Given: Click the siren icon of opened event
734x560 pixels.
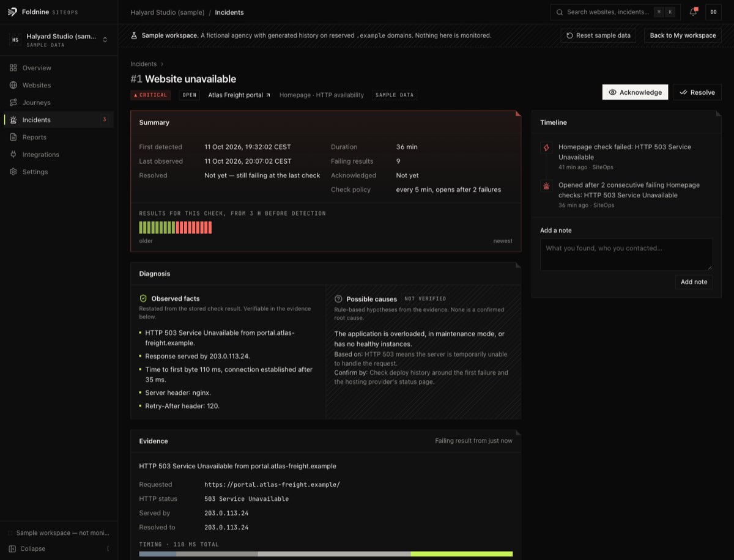Looking at the screenshot, I should (x=546, y=185).
